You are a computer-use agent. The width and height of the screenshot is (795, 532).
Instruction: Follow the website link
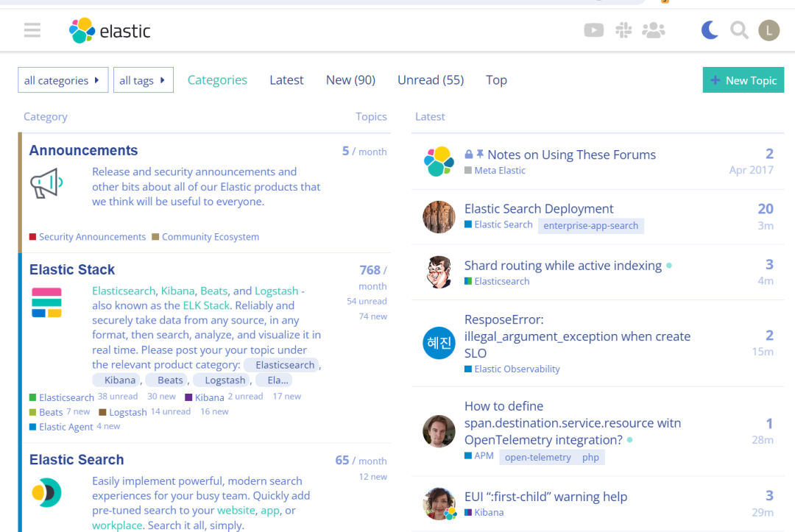[236, 510]
